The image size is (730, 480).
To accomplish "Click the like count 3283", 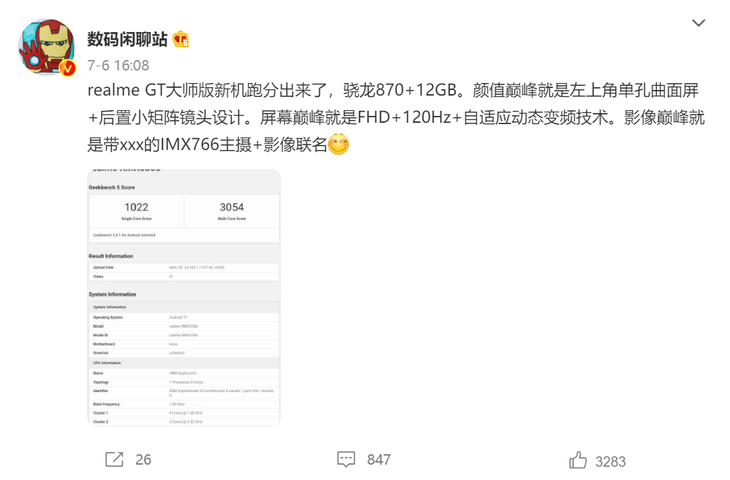I will coord(610,461).
